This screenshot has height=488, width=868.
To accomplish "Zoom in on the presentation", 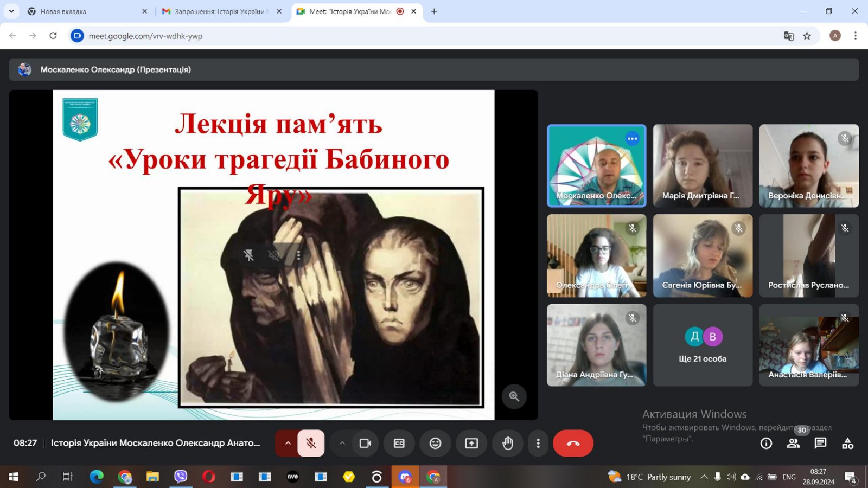I will pos(514,396).
